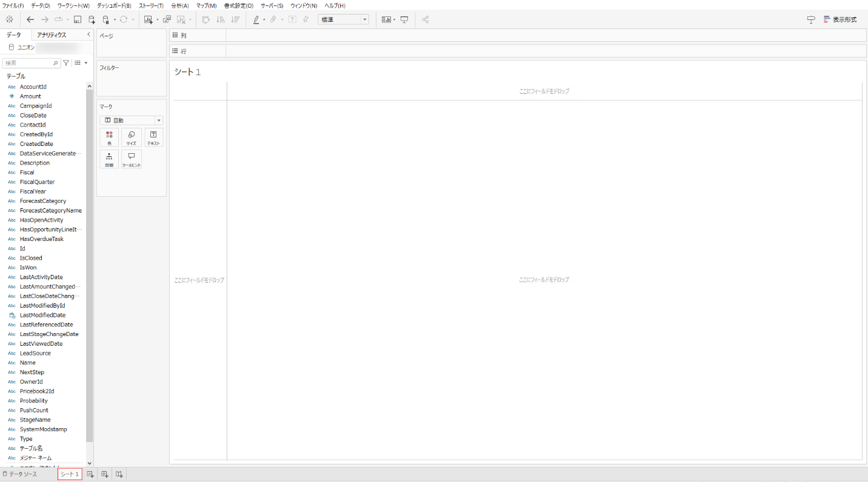The width and height of the screenshot is (868, 482).
Task: Add a new story tab icon
Action: (119, 474)
